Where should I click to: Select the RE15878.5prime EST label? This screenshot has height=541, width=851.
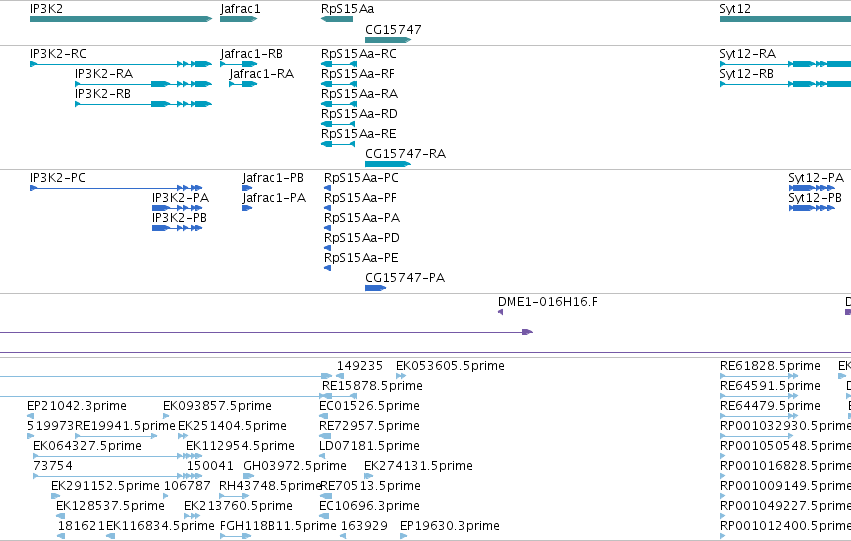pyautogui.click(x=372, y=386)
